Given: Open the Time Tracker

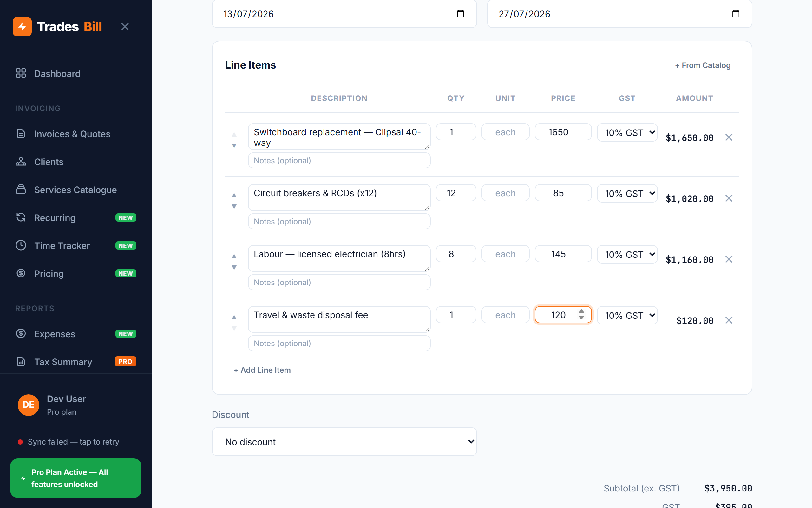Looking at the screenshot, I should (x=76, y=246).
